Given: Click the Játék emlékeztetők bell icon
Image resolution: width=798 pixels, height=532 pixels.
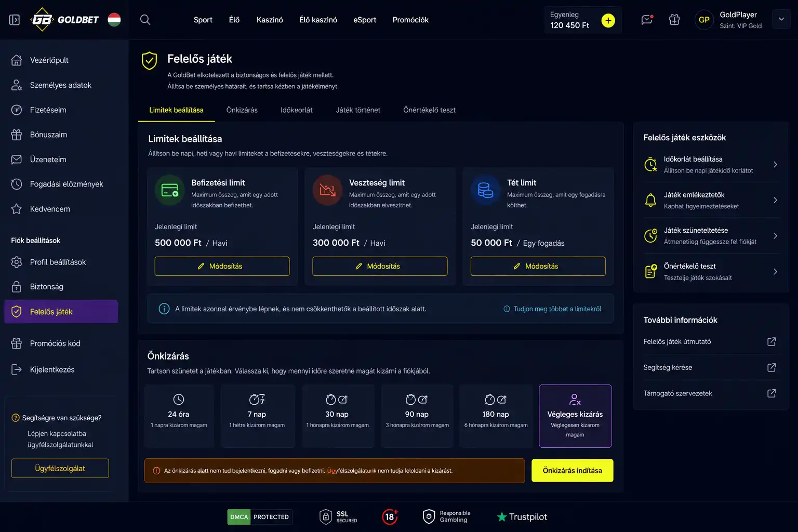Looking at the screenshot, I should coord(650,200).
